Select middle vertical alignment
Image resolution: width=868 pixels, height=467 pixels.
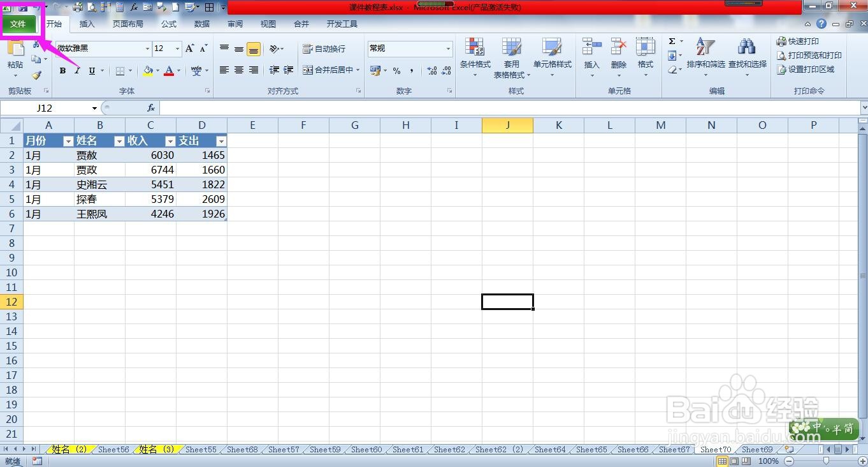coord(239,49)
